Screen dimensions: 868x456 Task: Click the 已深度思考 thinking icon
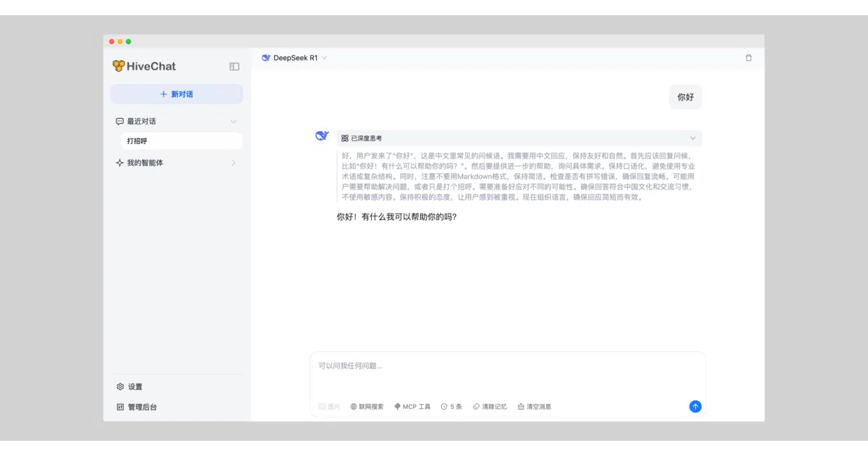(345, 138)
